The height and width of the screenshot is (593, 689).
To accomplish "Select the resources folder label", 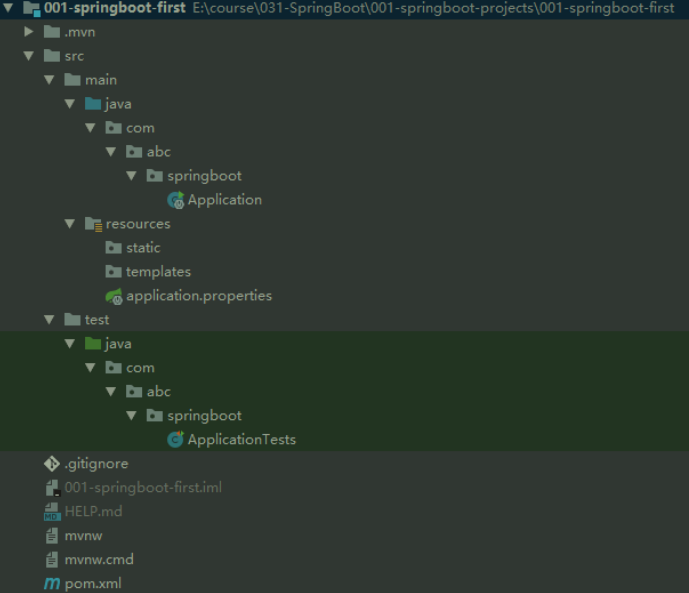I will point(138,224).
